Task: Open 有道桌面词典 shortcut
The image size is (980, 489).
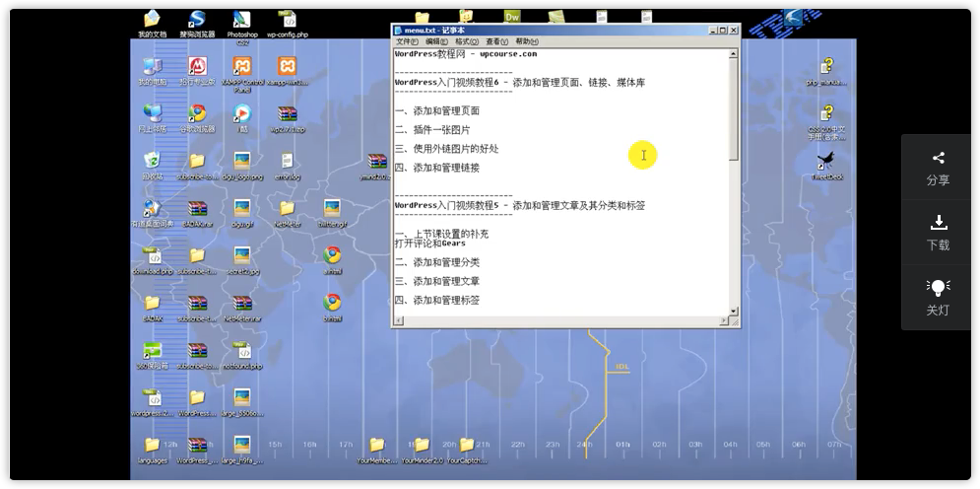Action: tap(152, 213)
